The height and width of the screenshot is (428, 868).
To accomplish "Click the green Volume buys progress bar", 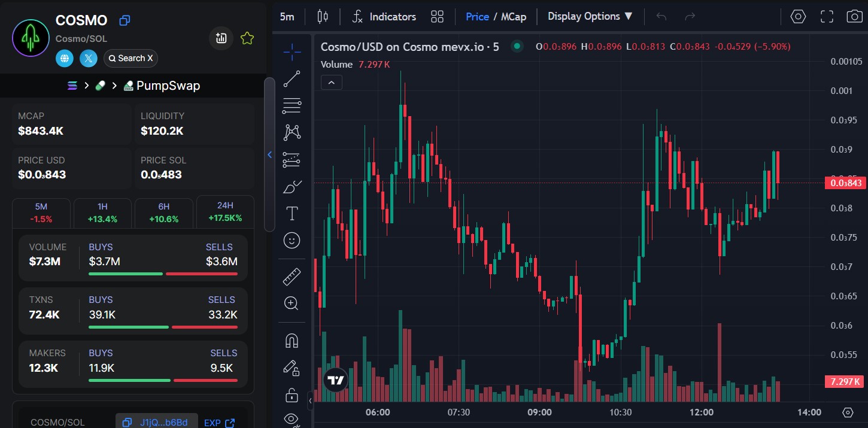I will (125, 274).
